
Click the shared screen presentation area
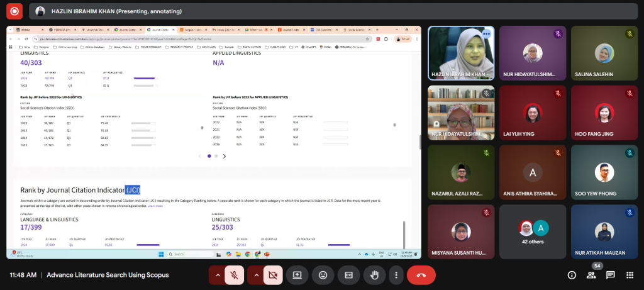pos(214,142)
